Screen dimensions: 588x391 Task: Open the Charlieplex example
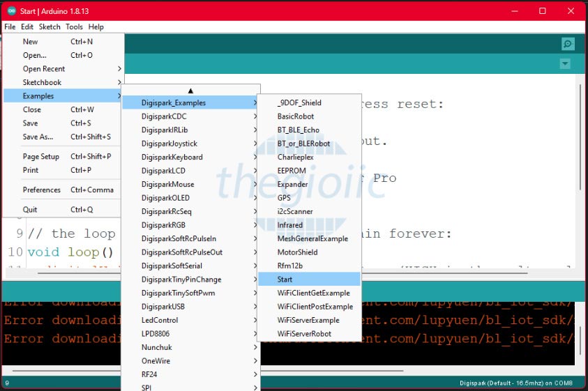[310, 157]
